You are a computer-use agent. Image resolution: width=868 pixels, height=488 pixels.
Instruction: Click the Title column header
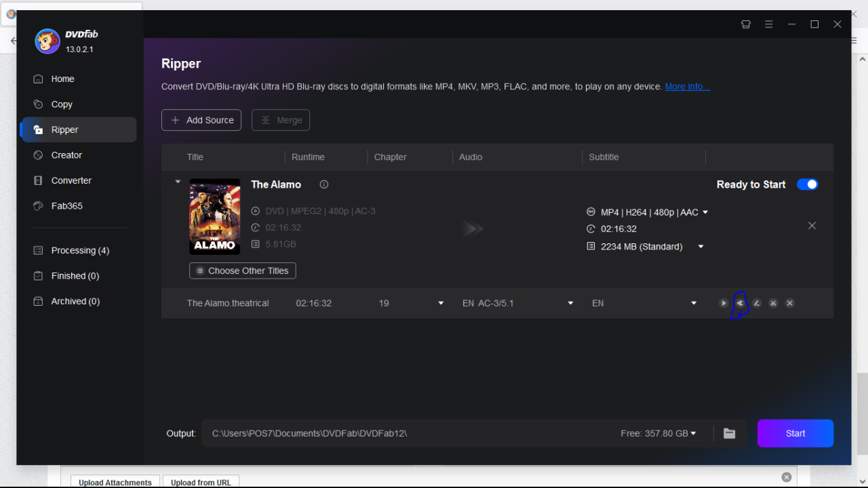tap(195, 157)
